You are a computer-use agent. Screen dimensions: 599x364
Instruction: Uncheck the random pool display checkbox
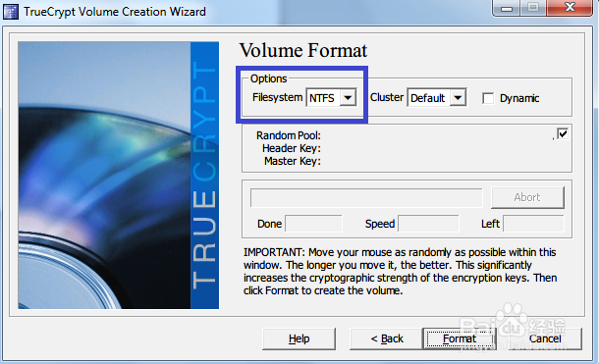[x=563, y=133]
